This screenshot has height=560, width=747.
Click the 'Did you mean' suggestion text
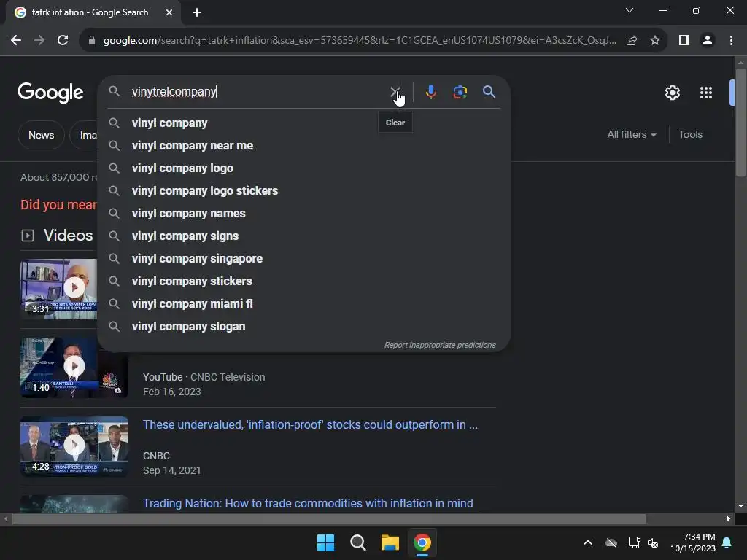coord(58,205)
